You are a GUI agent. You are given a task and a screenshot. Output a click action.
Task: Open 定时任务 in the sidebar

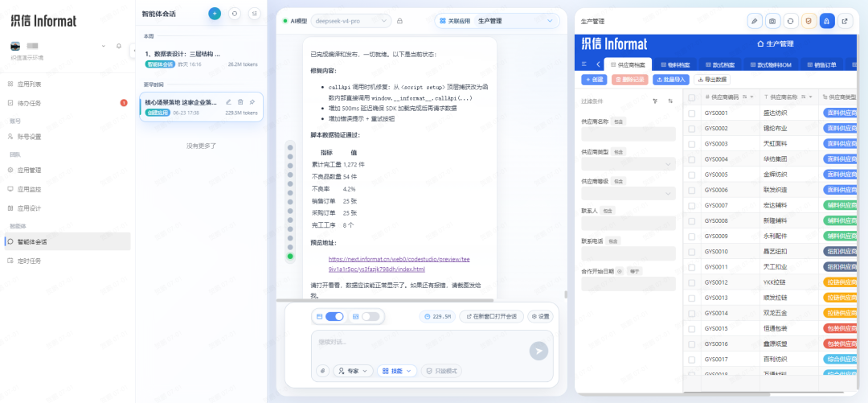(68, 261)
